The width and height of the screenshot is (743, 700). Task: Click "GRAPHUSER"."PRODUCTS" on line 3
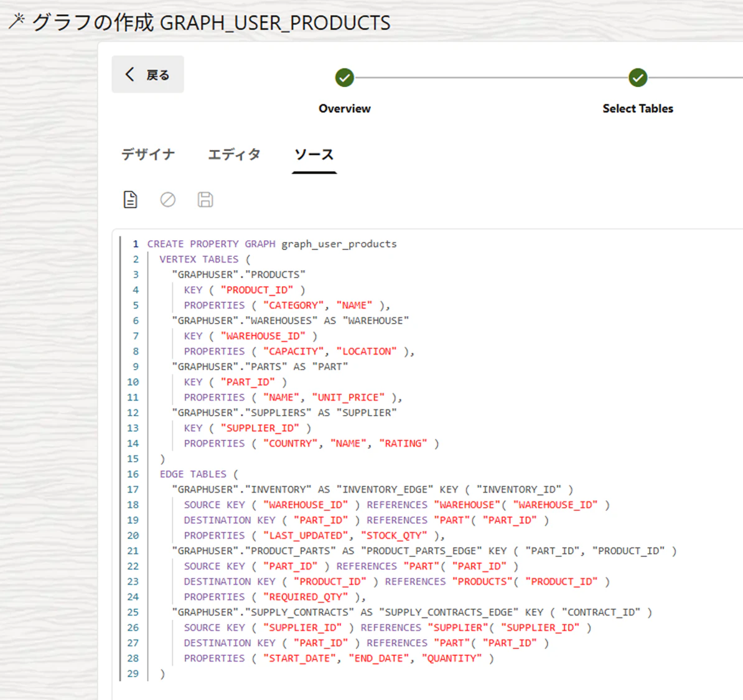pyautogui.click(x=239, y=275)
